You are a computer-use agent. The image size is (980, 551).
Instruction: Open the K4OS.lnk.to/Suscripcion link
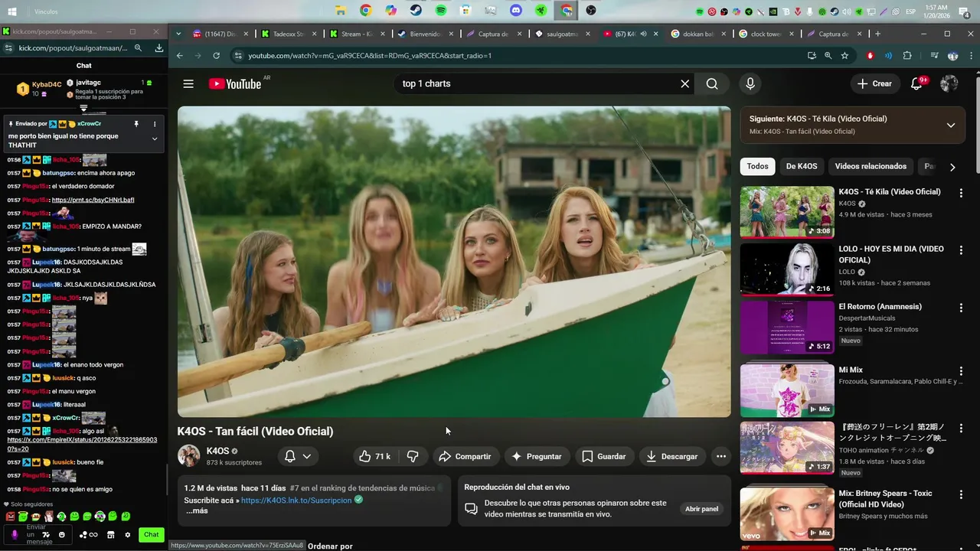pos(296,500)
